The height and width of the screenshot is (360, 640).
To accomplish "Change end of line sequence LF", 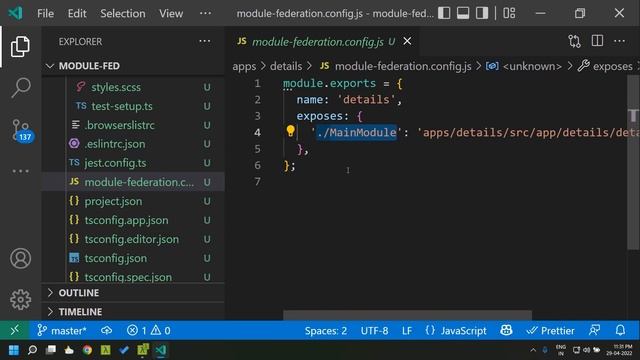I will point(407,331).
